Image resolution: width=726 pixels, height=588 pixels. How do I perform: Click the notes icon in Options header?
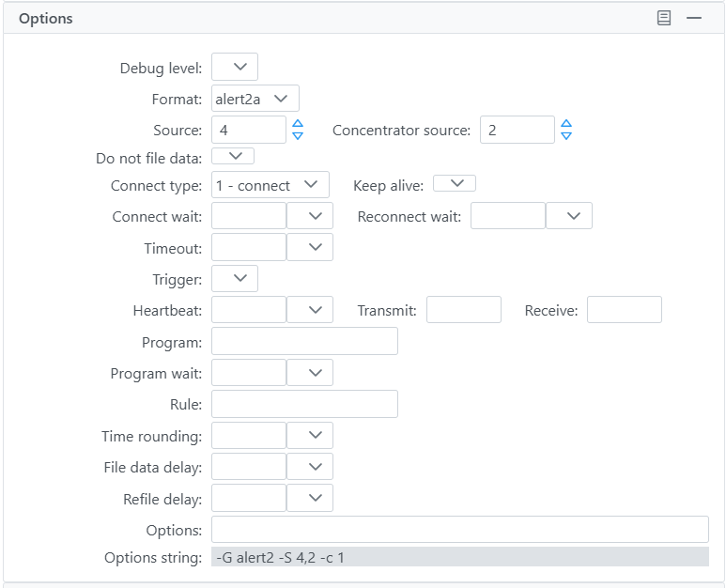[663, 18]
